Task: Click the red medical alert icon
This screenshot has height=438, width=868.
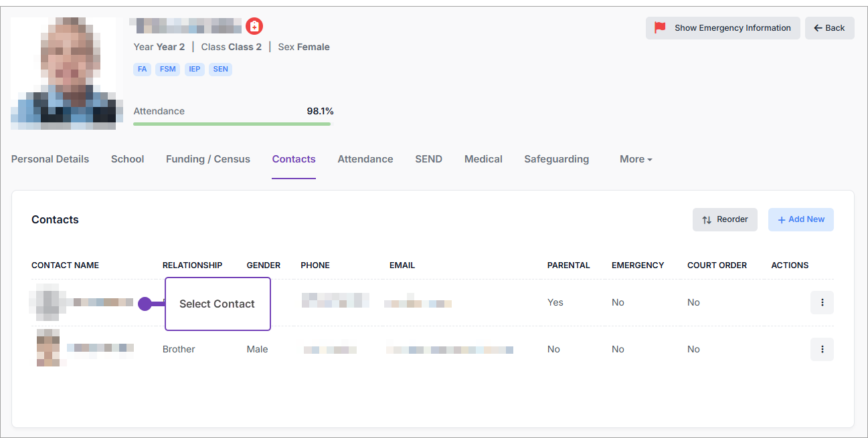Action: (x=254, y=26)
